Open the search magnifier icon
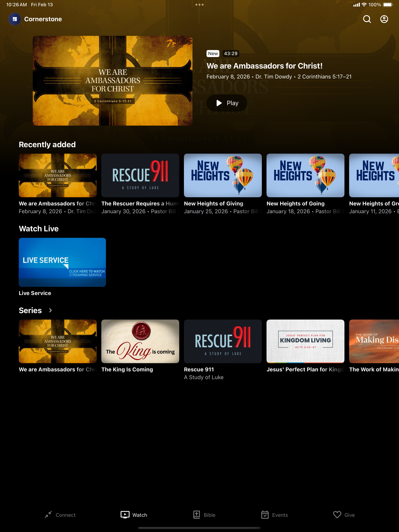Viewport: 399px width, 532px height. pos(367,19)
